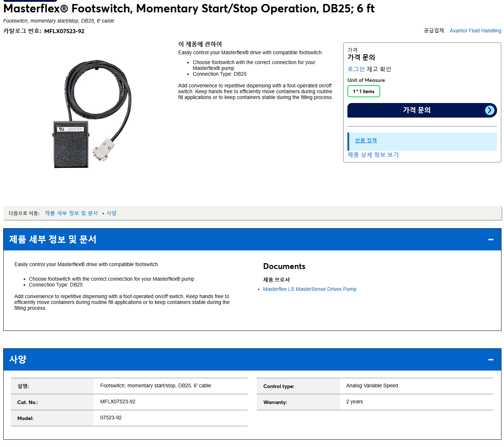
Task: Select the 1 * 1 items unit option
Action: pyautogui.click(x=363, y=91)
